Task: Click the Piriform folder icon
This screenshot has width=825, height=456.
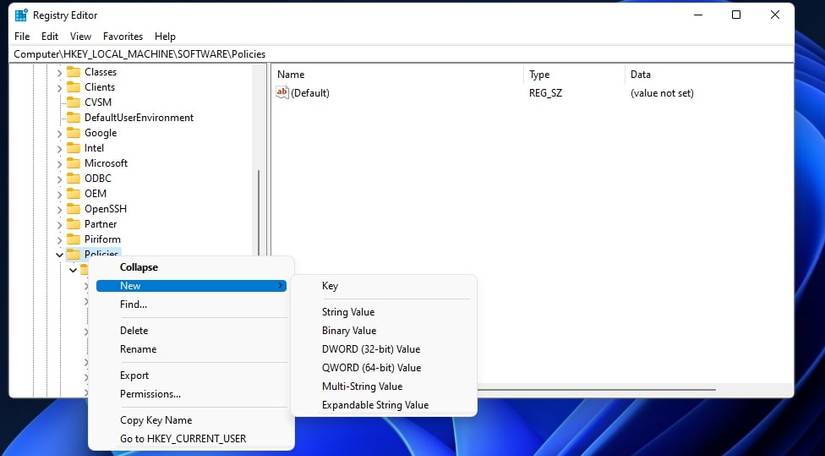Action: click(x=74, y=240)
